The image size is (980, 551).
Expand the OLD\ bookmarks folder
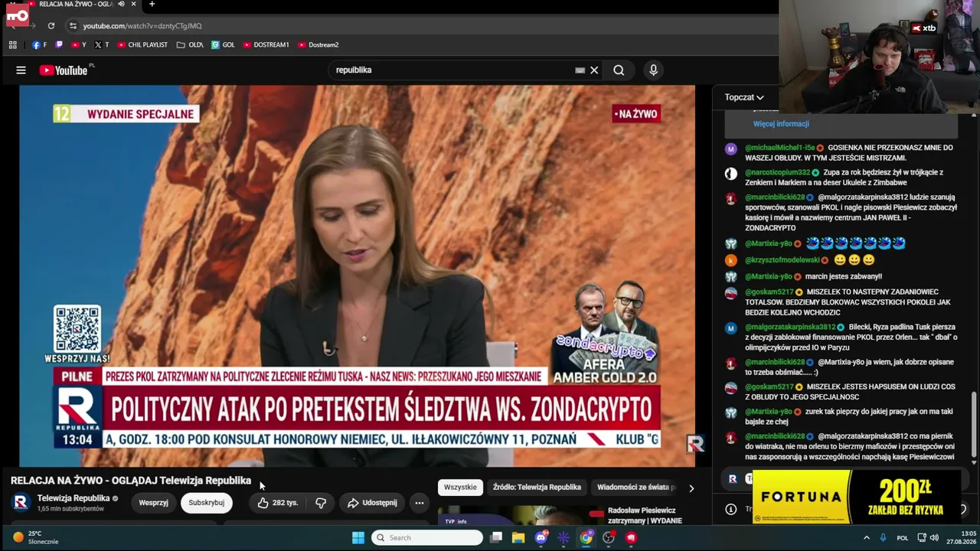[190, 45]
